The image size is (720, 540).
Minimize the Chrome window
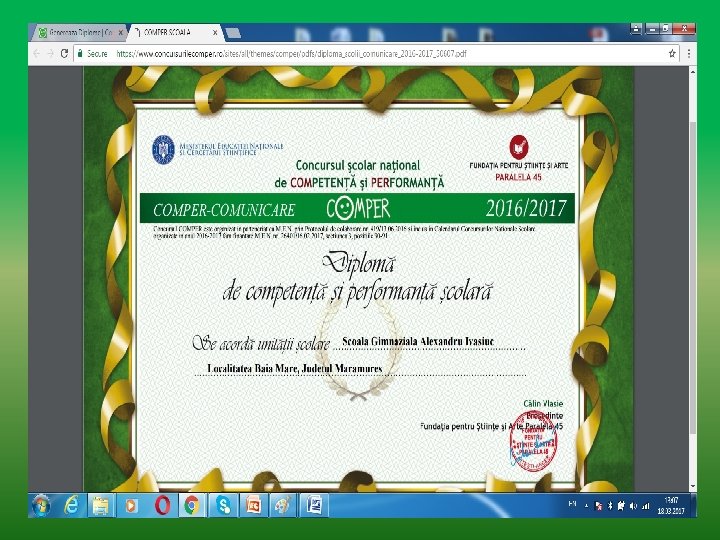coord(652,29)
